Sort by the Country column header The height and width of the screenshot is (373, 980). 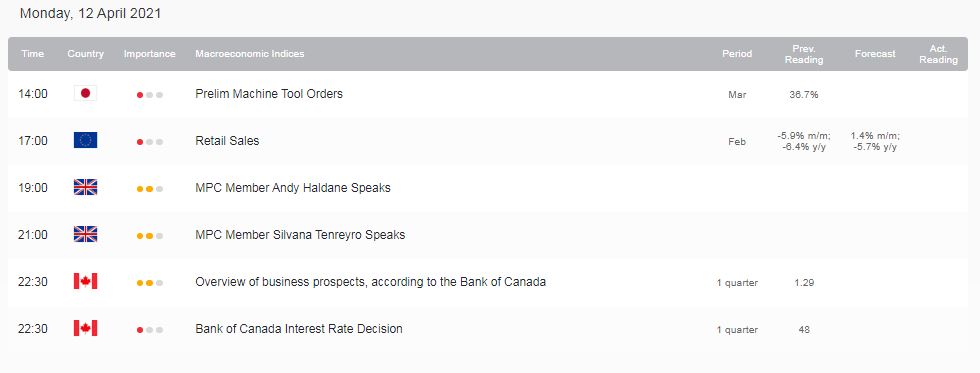[86, 54]
